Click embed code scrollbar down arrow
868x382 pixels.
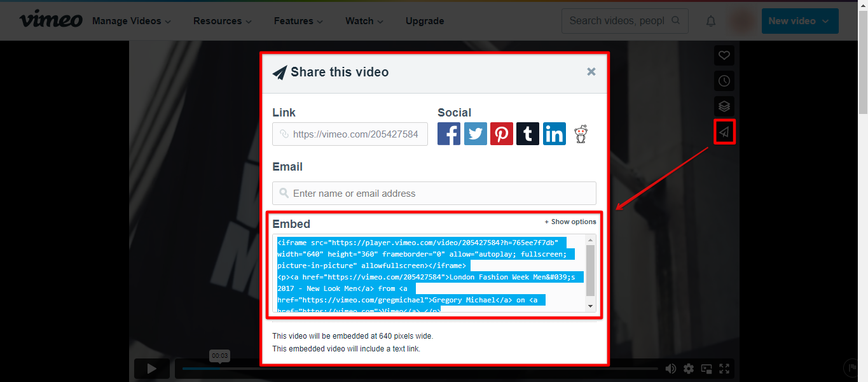(x=590, y=307)
